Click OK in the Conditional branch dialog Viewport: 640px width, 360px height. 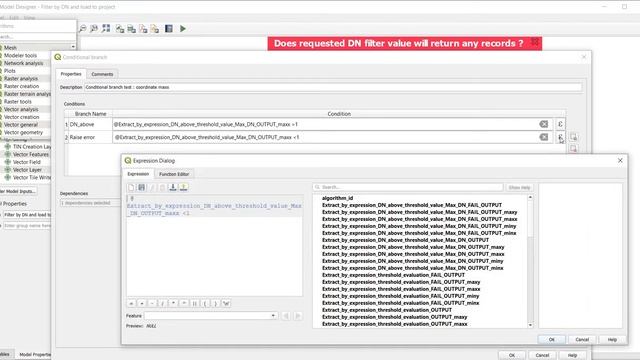pyautogui.click(x=512, y=355)
